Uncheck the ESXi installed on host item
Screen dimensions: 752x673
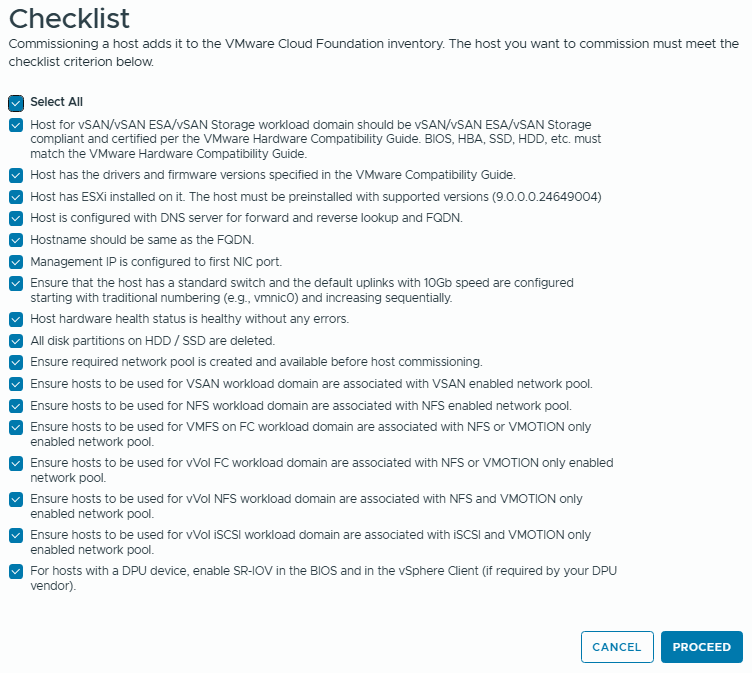point(15,197)
